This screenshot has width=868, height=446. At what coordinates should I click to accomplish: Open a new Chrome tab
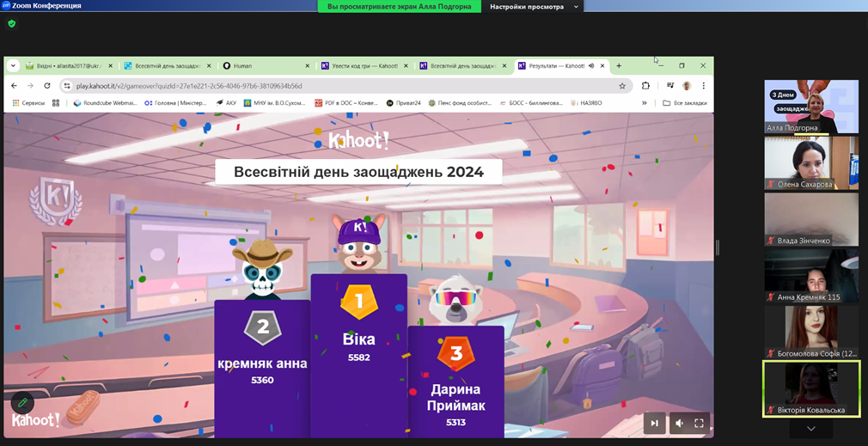[619, 66]
